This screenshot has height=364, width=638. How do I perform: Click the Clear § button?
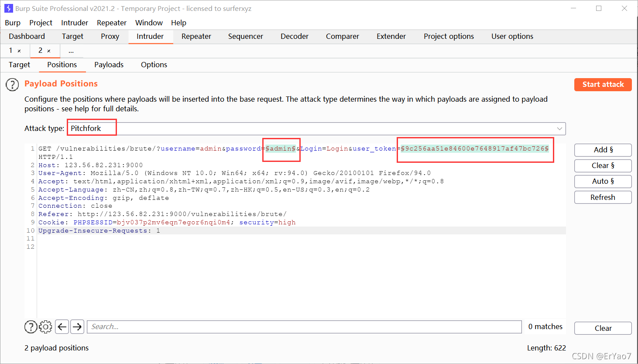603,165
